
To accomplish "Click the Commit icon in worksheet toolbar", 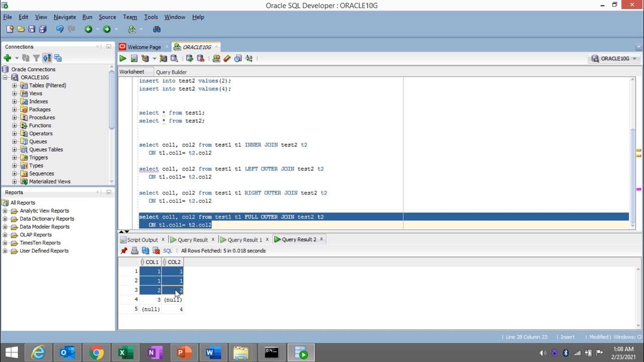I will point(190,58).
